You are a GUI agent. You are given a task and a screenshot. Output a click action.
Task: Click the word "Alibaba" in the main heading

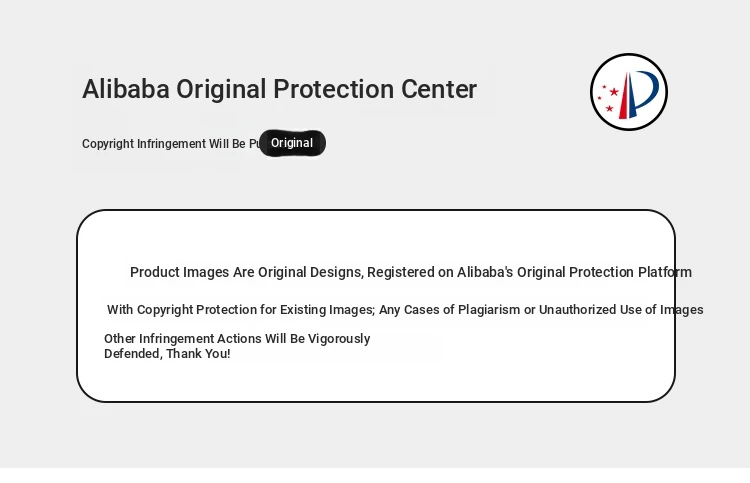126,89
